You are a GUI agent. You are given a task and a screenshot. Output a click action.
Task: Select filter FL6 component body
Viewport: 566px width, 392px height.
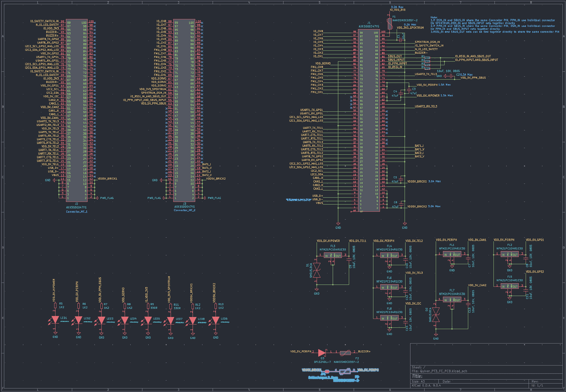[x=389, y=287]
